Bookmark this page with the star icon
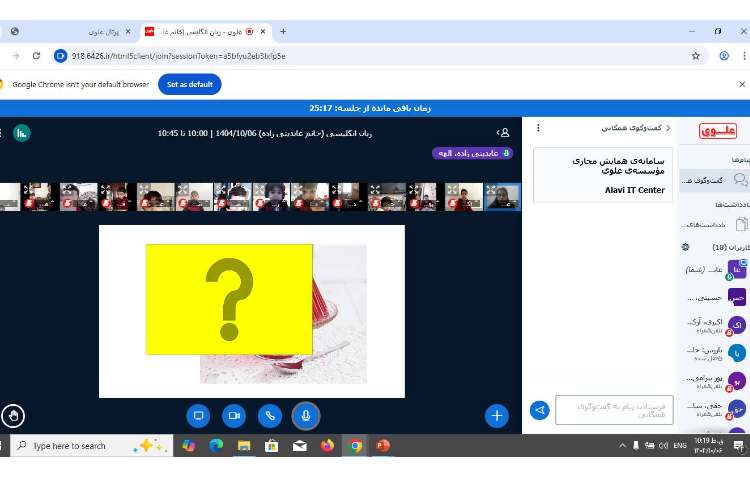Screen dimensions: 750x480 click(x=695, y=56)
